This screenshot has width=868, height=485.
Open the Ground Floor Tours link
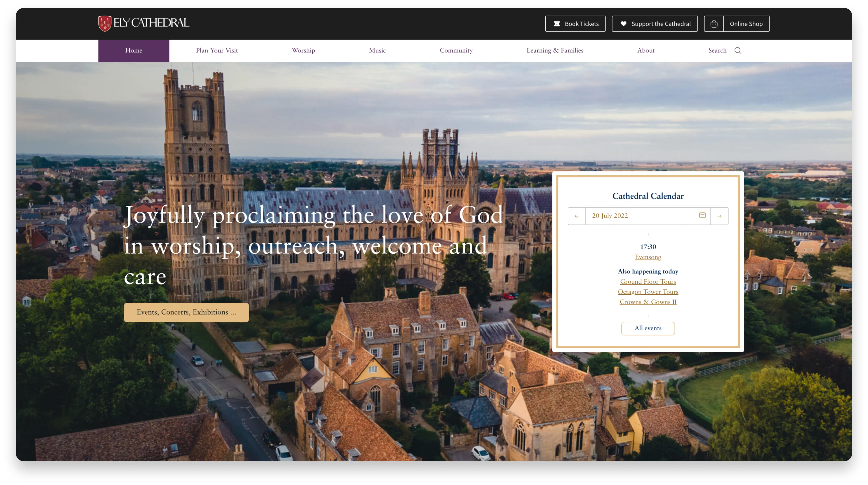[x=648, y=282]
